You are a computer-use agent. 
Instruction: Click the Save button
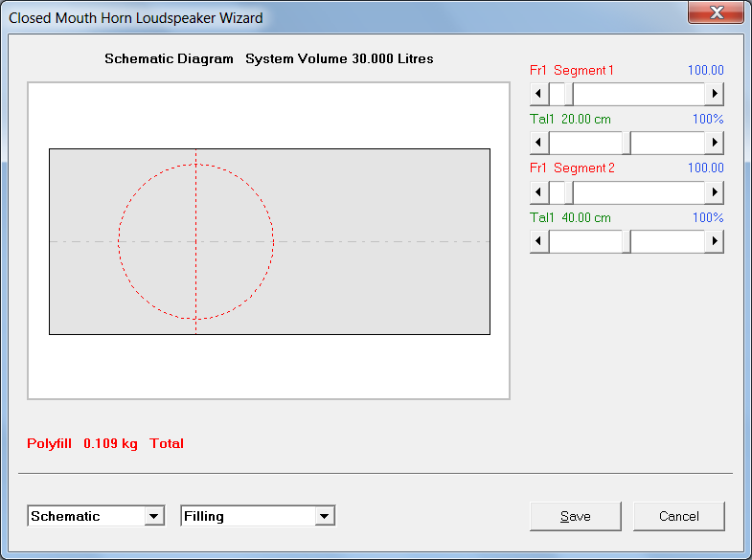pyautogui.click(x=576, y=516)
